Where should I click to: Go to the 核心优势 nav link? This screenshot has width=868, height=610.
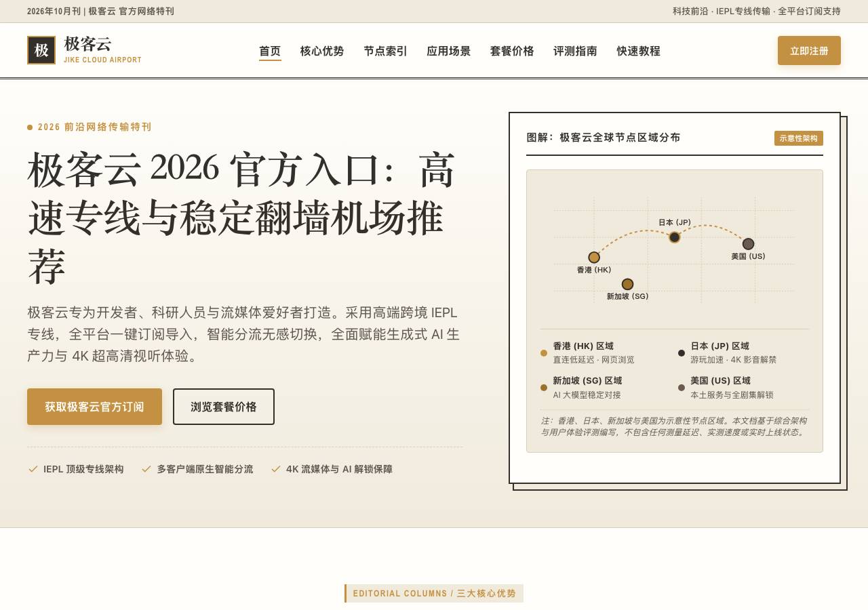coord(322,51)
